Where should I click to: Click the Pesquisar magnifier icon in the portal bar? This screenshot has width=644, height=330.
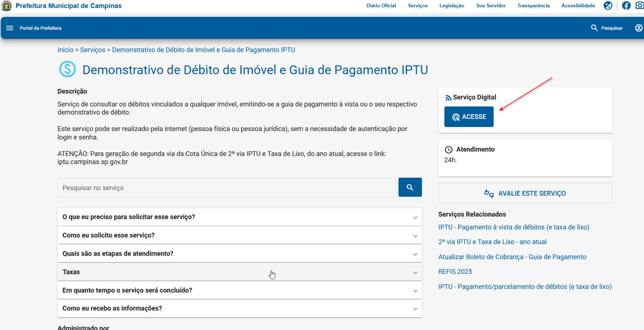594,28
